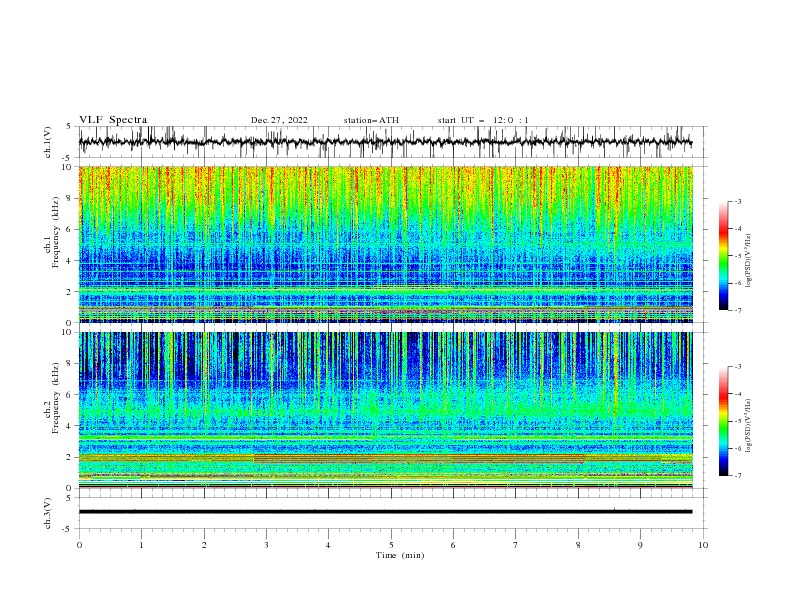
Task: Click inside the ch.1 spectrogram panel
Action: [386, 244]
